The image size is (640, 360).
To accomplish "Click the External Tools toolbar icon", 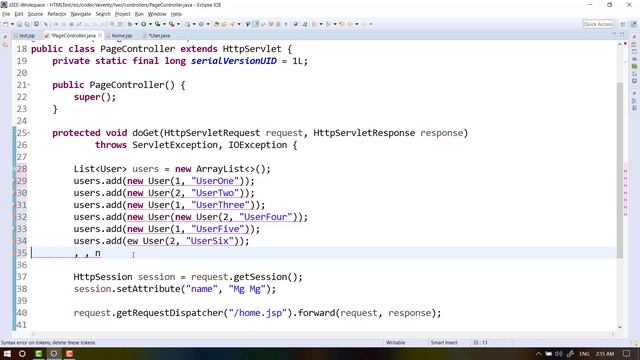I will tap(172, 24).
